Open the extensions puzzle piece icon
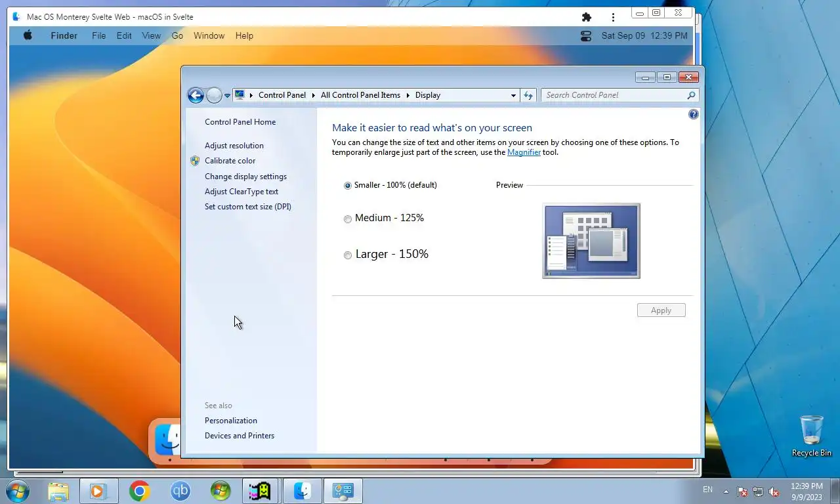Screen dimensions: 840x504 click(587, 17)
